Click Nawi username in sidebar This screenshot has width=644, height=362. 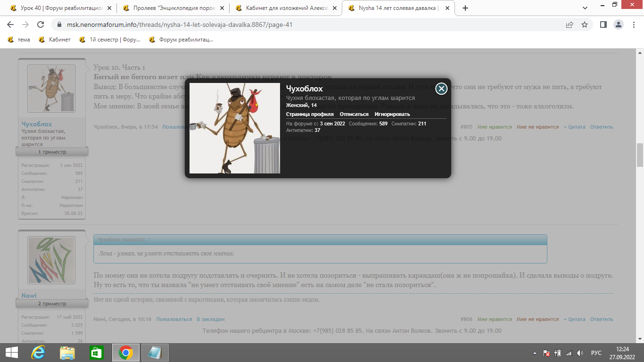tap(29, 296)
